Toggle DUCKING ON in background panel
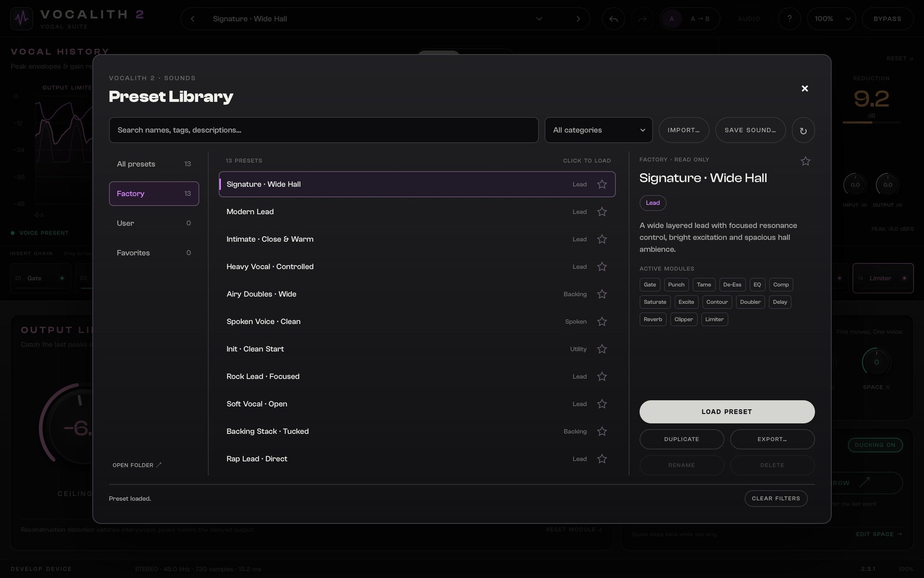The width and height of the screenshot is (924, 578). (875, 445)
